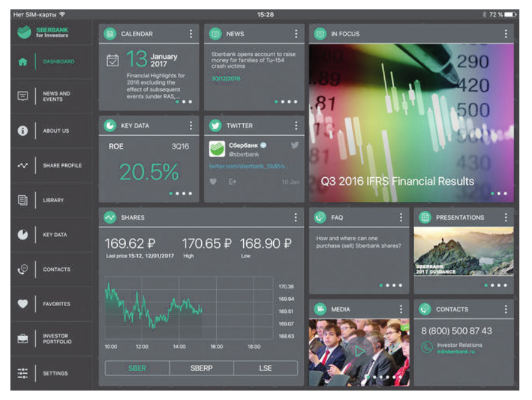This screenshot has width=532, height=400.
Task: Click the Twitter logo inside tweet card
Action: [295, 145]
